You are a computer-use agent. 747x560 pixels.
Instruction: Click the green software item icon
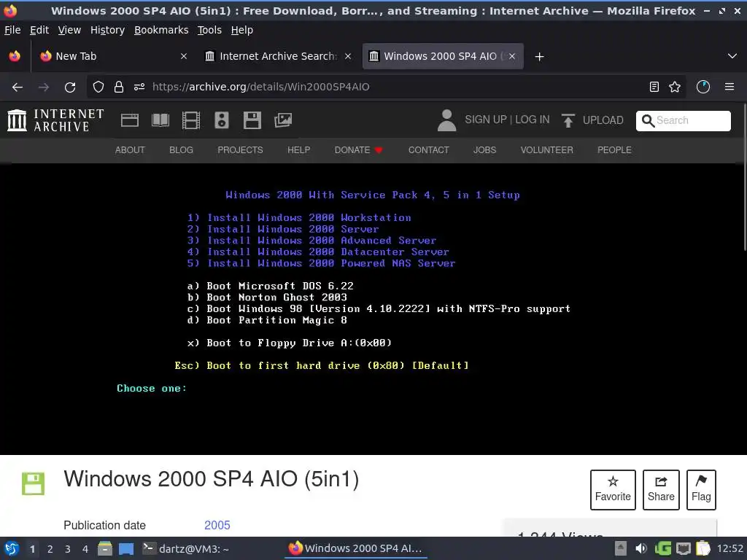[x=33, y=484]
